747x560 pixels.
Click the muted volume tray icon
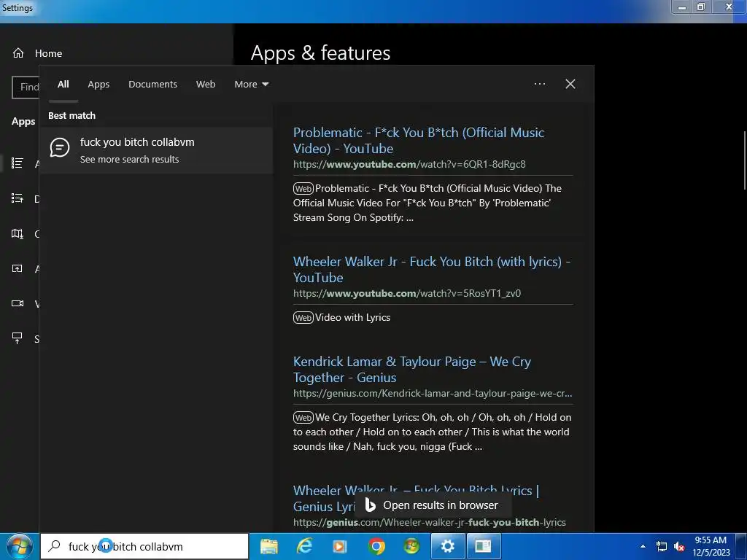679,546
